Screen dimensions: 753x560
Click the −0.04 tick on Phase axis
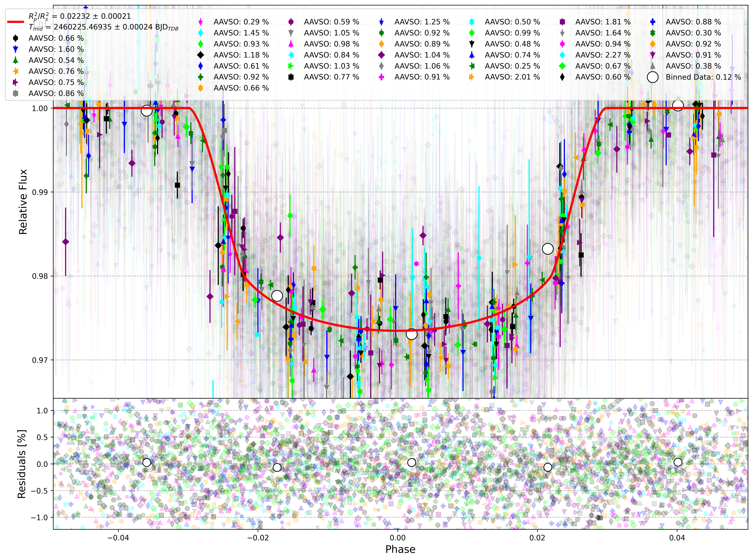tap(118, 538)
